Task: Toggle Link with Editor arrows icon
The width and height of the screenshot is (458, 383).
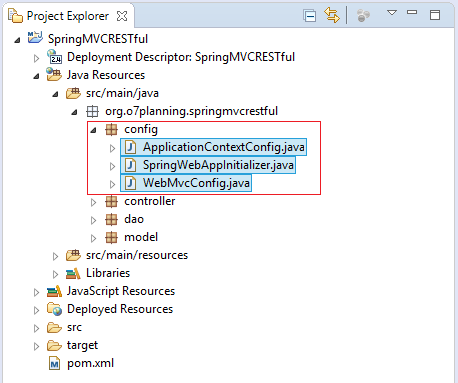Action: 332,15
